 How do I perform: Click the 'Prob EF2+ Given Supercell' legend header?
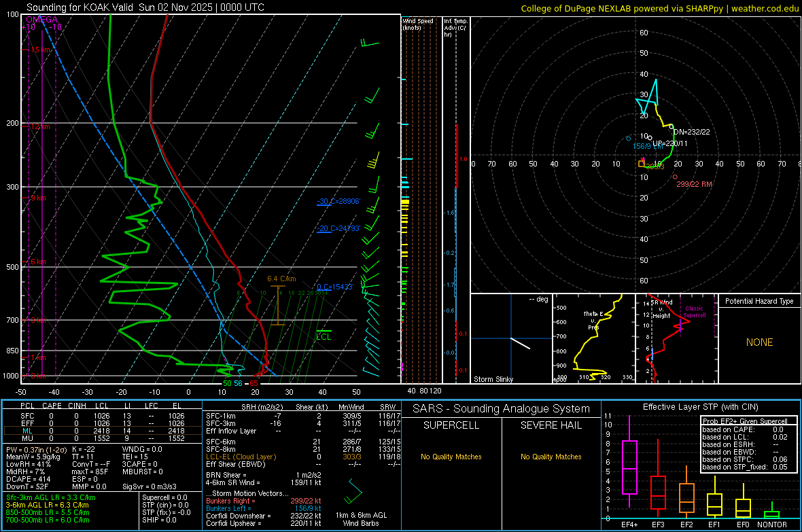pos(745,421)
